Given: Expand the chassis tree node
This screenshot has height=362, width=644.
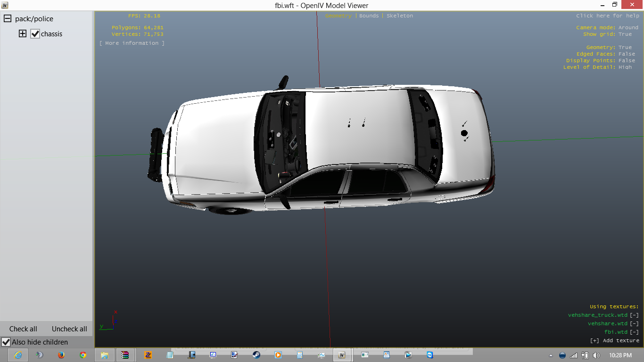Looking at the screenshot, I should [x=23, y=34].
